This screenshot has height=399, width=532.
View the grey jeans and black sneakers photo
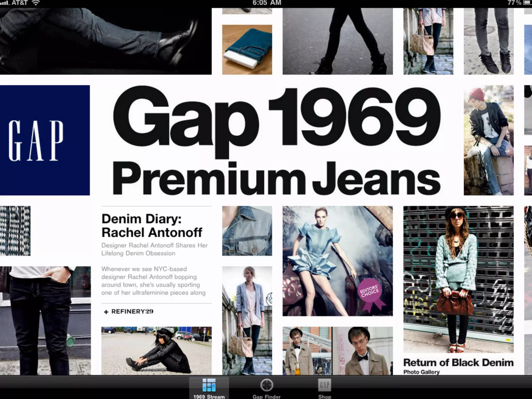pos(489,41)
